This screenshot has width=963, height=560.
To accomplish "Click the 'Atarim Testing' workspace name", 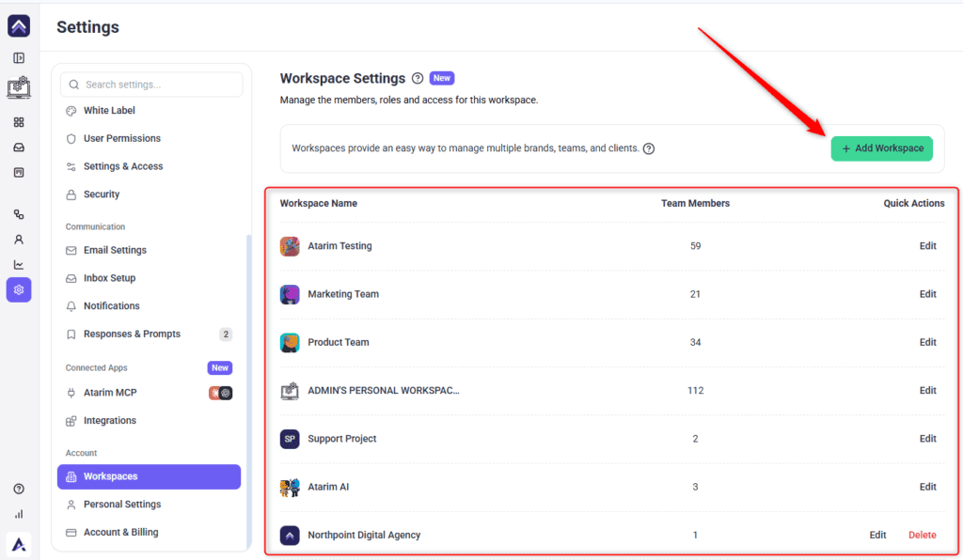I will tap(339, 246).
